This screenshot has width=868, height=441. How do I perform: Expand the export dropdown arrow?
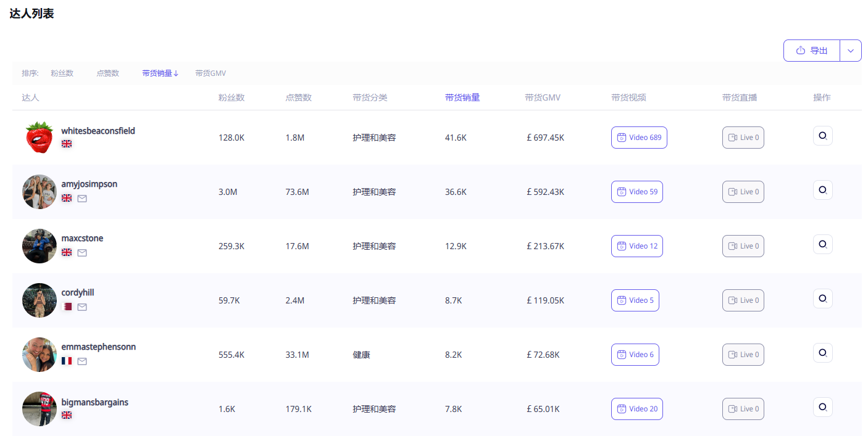tap(850, 51)
